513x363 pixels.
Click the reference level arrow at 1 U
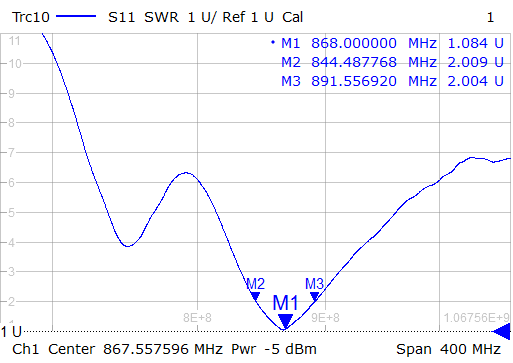point(502,331)
